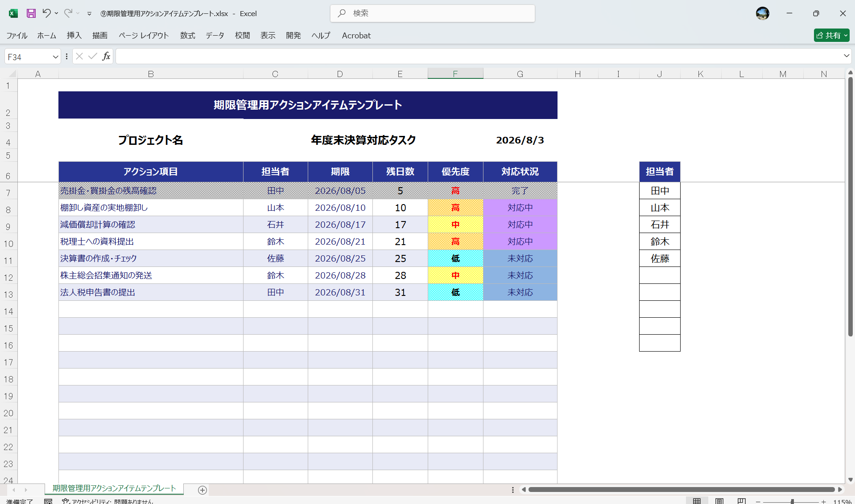The width and height of the screenshot is (855, 504).
Task: Click the horizontal scrollbar thumb
Action: pyautogui.click(x=681, y=489)
